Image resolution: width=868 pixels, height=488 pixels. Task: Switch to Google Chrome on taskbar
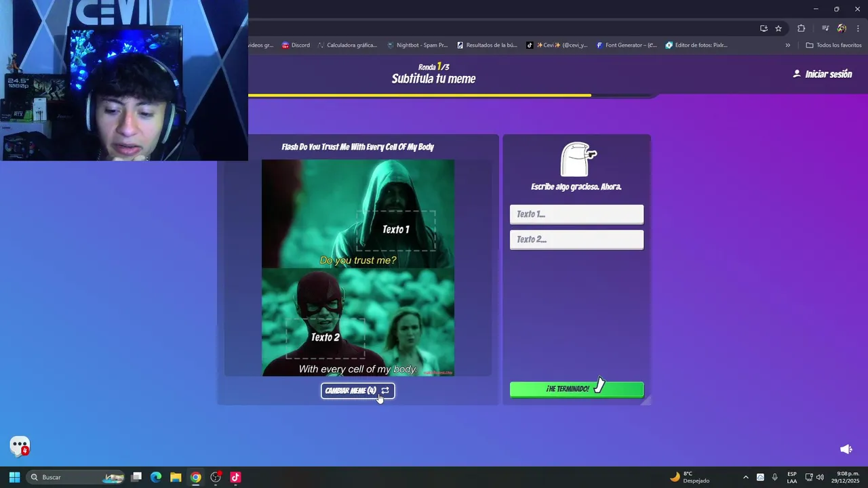195,477
